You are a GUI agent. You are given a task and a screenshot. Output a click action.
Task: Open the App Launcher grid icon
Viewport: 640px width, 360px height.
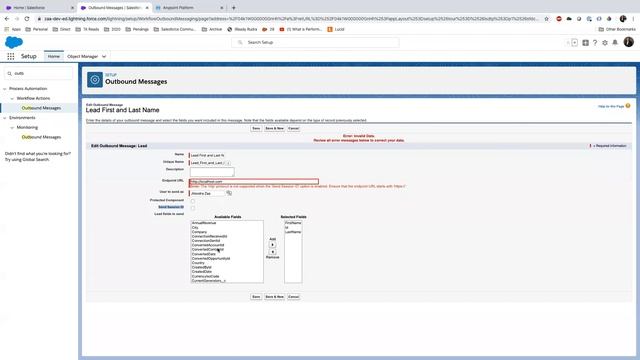click(x=11, y=56)
